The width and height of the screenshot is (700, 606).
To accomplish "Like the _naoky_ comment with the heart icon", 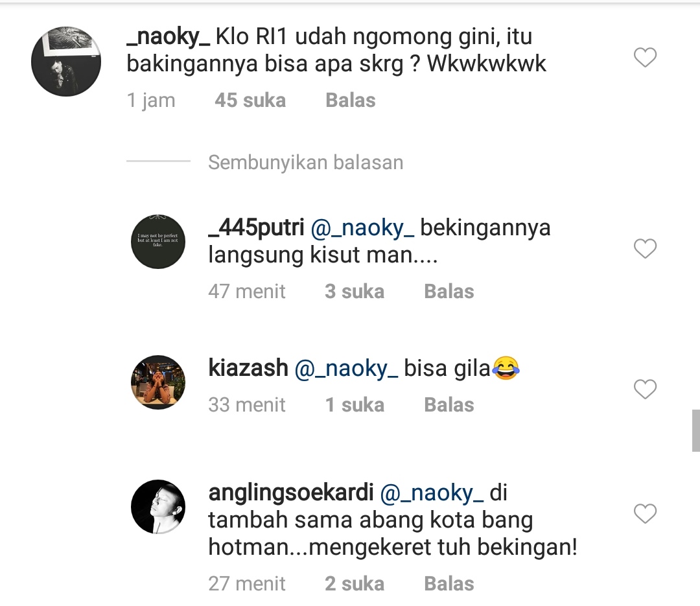I will [x=645, y=58].
